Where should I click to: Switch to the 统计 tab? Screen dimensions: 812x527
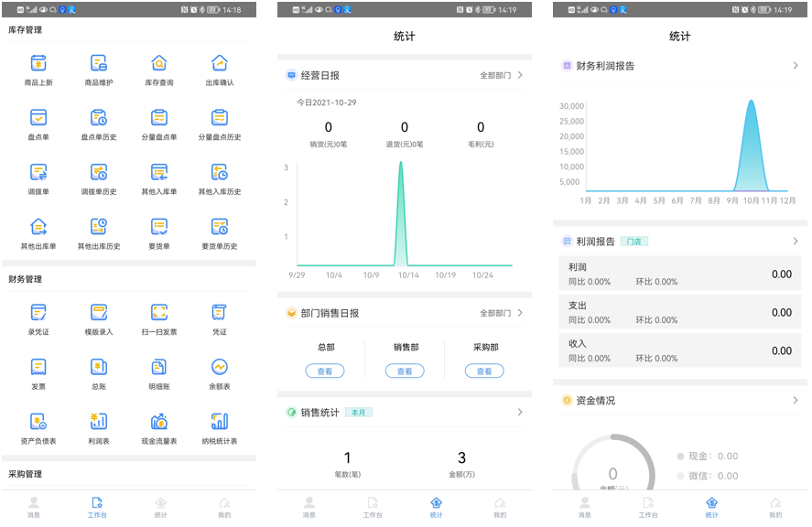coord(437,508)
